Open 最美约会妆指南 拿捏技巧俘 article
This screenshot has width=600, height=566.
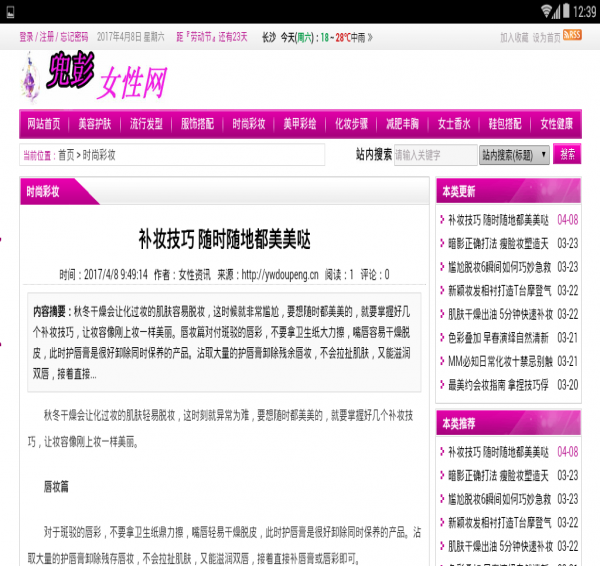[x=498, y=385]
